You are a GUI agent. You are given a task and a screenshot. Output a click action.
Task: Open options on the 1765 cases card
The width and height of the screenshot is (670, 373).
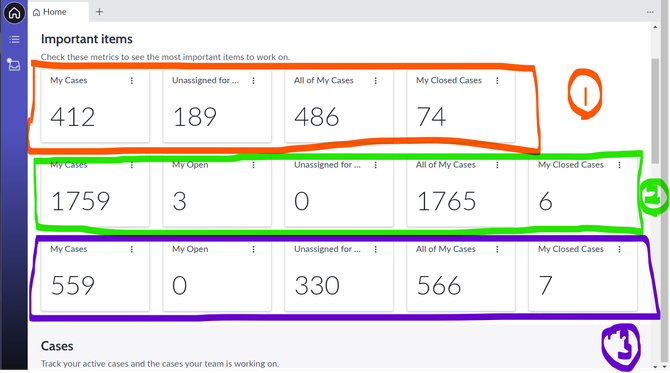coord(497,165)
